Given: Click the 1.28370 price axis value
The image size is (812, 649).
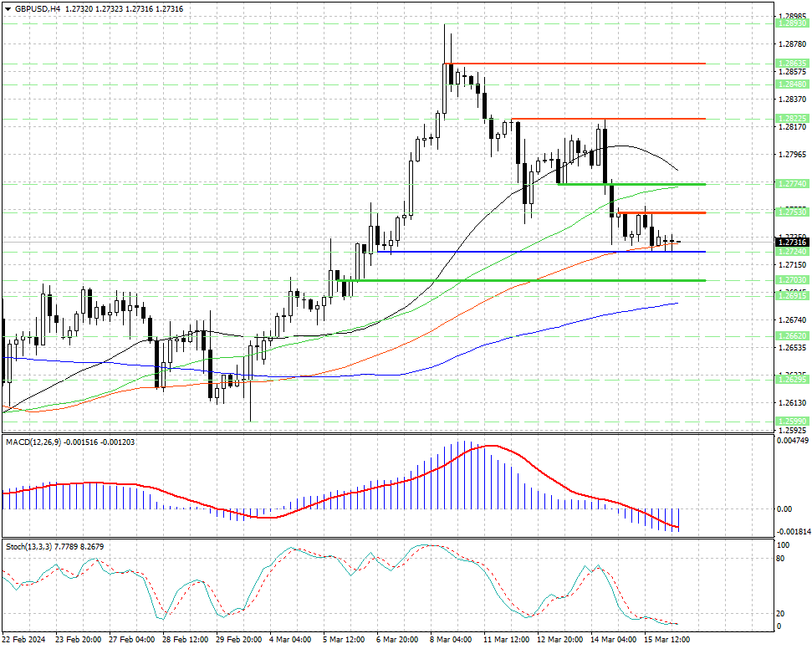Looking at the screenshot, I should (x=793, y=99).
